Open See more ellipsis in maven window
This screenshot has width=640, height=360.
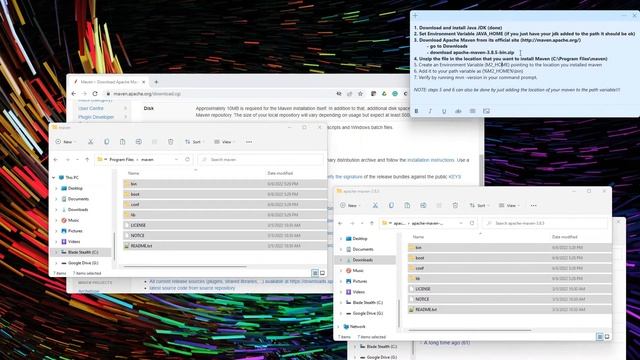click(249, 142)
